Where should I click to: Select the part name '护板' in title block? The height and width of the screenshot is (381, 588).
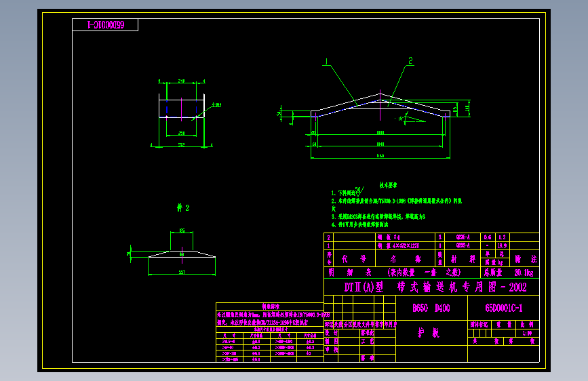pyautogui.click(x=429, y=333)
